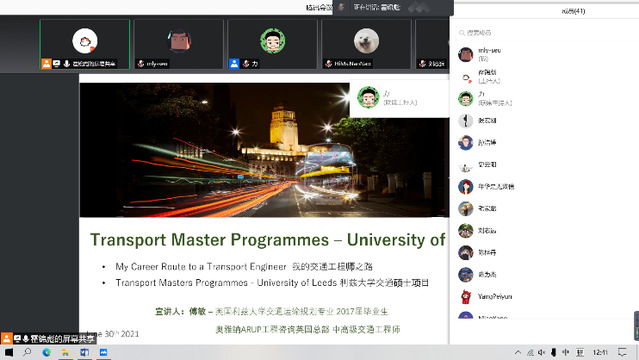Select the fourth member with grey avatar
This screenshot has height=360, width=639.
544,120
